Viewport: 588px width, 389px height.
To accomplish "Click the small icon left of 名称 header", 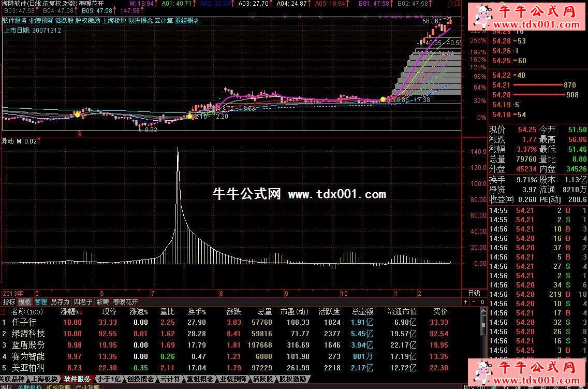I will click(x=3, y=312).
